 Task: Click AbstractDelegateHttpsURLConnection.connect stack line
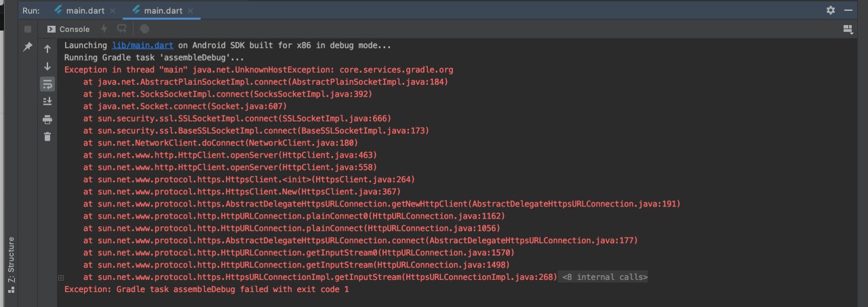(361, 241)
